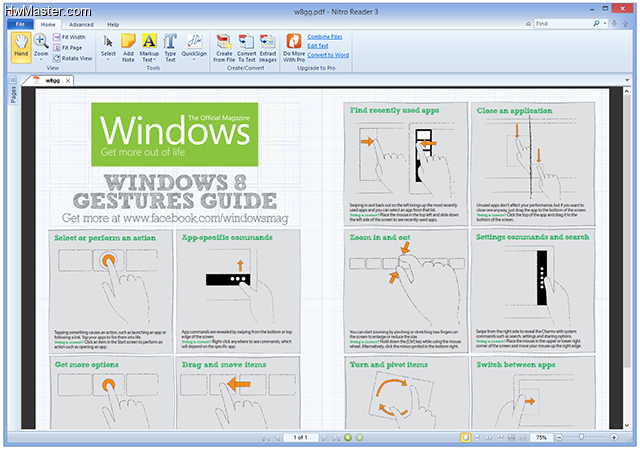The image size is (640, 450).
Task: Open the Edit Text link
Action: (x=318, y=46)
